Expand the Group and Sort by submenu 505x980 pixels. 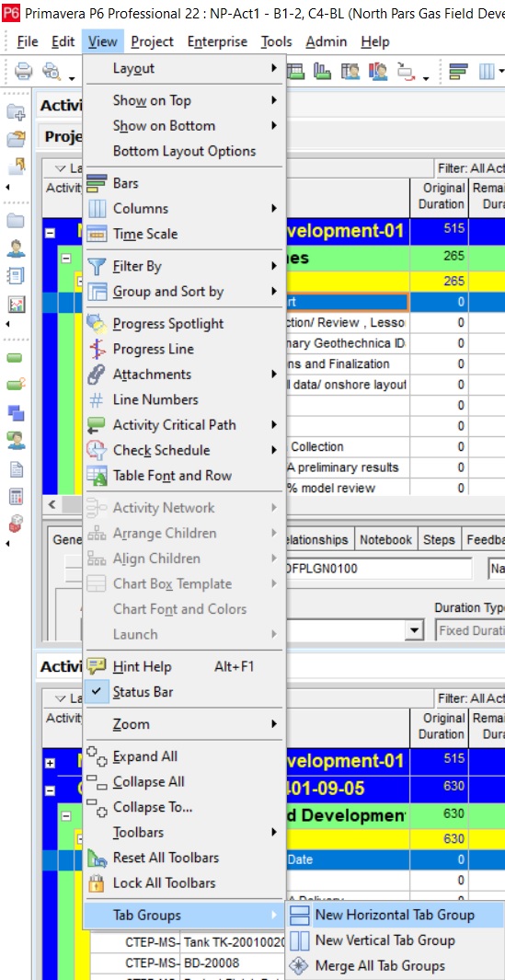pos(185,292)
